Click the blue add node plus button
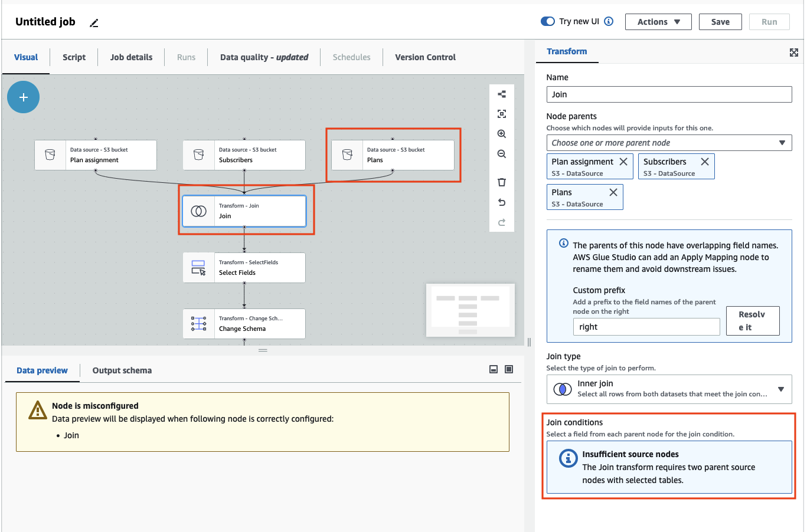 [x=23, y=97]
